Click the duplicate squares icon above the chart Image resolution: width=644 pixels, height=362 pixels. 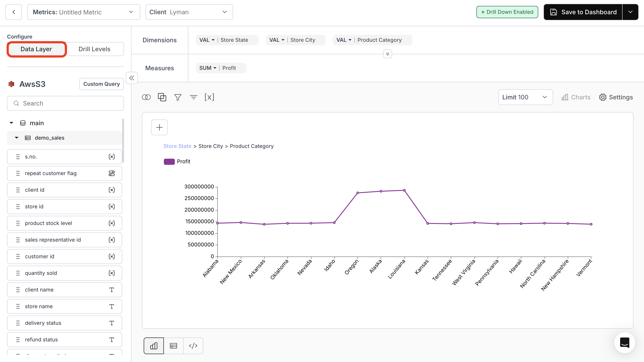pyautogui.click(x=162, y=97)
